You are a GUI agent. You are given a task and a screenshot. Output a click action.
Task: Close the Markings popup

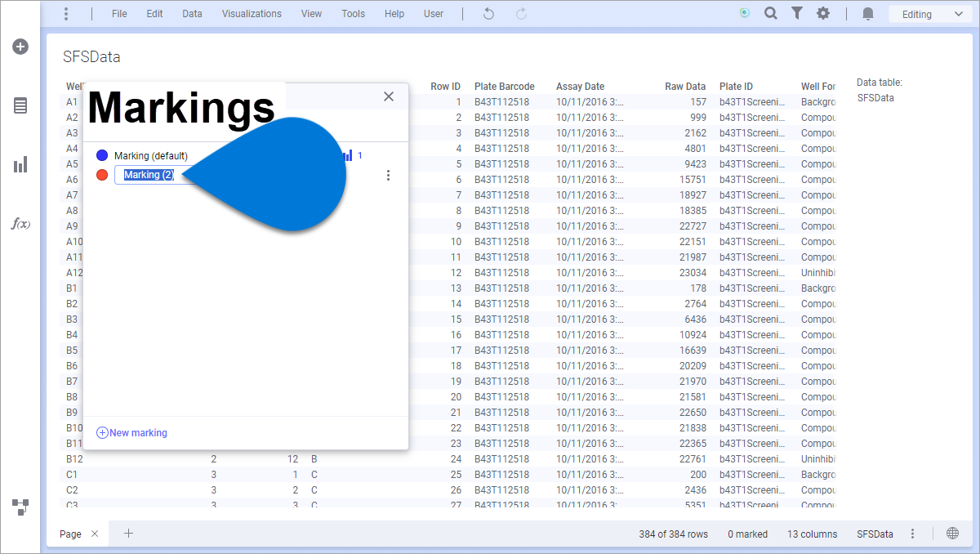point(389,96)
